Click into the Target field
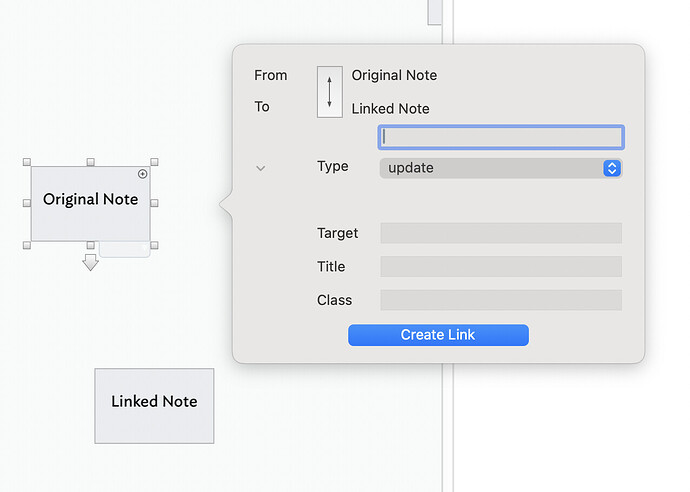 click(x=500, y=233)
